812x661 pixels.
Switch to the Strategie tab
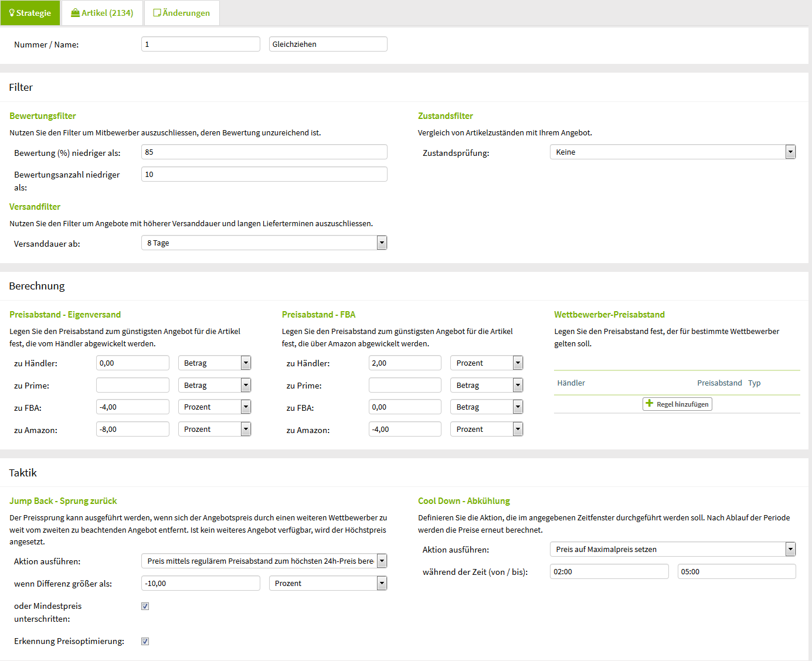[30, 13]
